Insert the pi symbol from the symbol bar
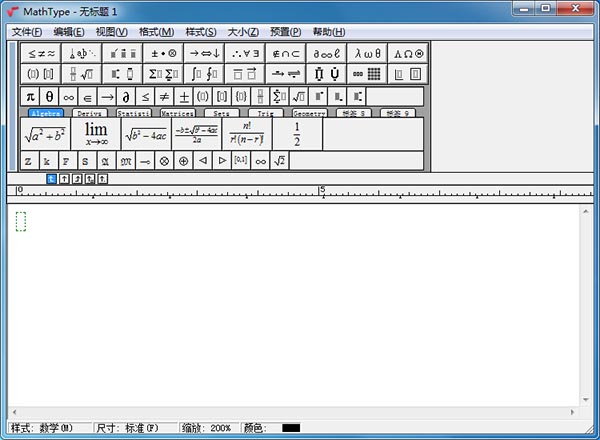The width and height of the screenshot is (600, 440). tap(30, 96)
